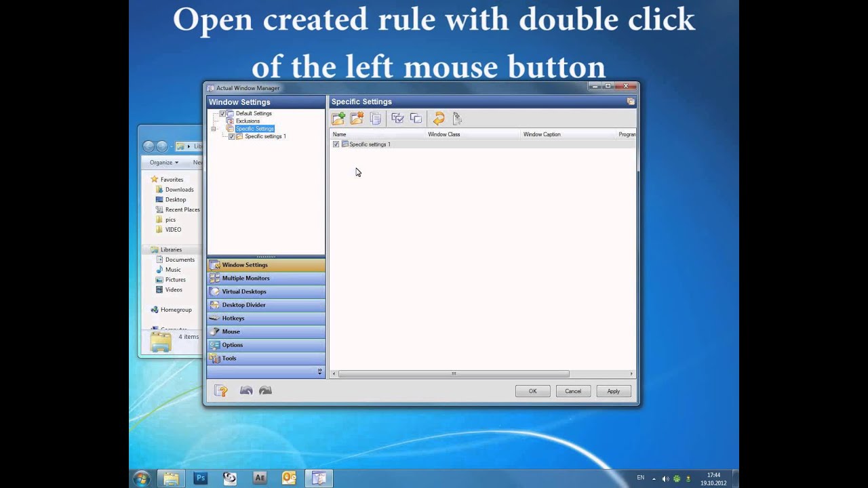Select Exclusions in the tree
This screenshot has height=488, width=868.
248,121
